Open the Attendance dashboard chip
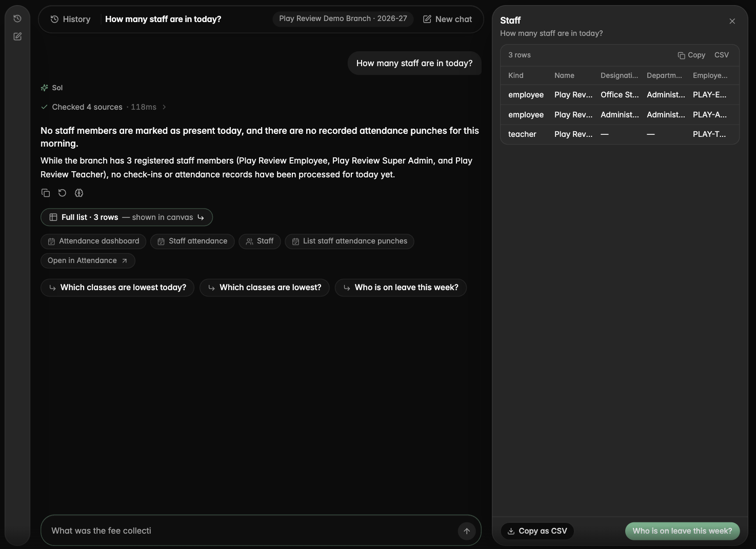The image size is (756, 549). click(x=93, y=241)
